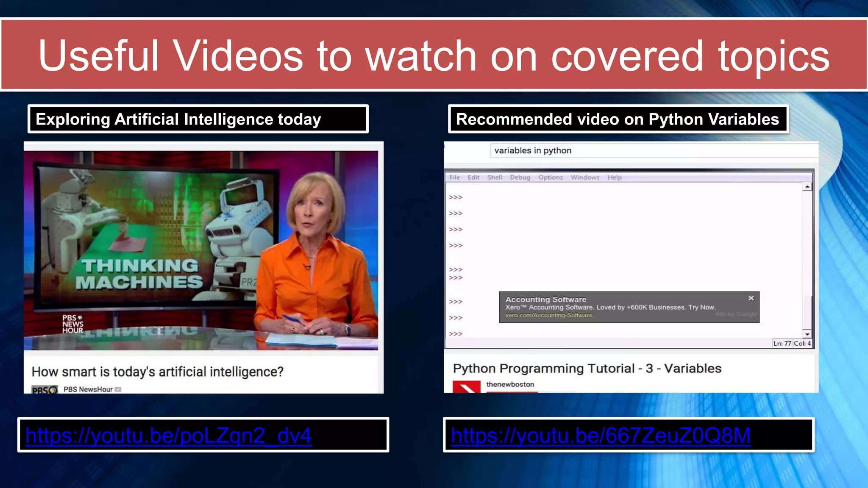Open the Windows menu
Screen dimensions: 868x488
coord(585,177)
